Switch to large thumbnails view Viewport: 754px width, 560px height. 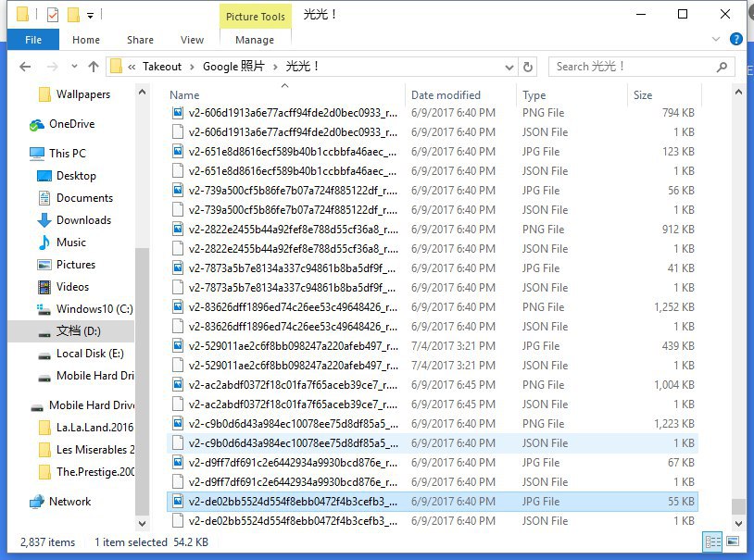(x=732, y=542)
